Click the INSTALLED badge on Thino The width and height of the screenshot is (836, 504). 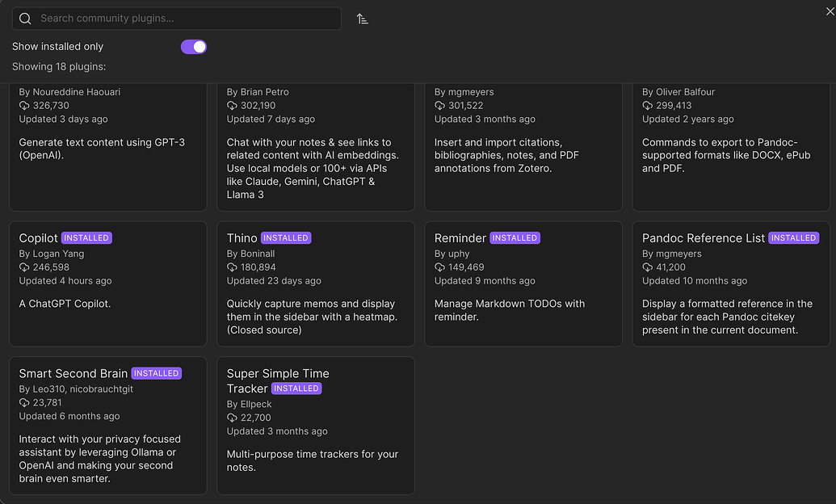tap(286, 238)
